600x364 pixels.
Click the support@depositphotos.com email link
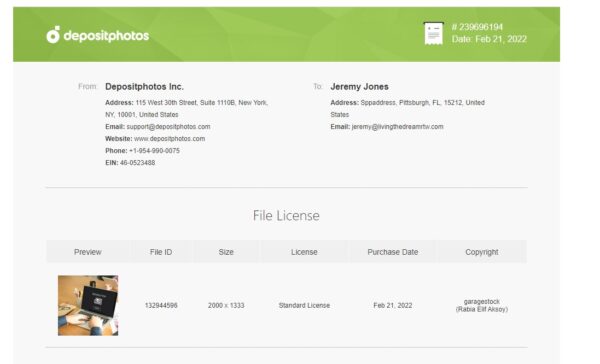coord(168,127)
